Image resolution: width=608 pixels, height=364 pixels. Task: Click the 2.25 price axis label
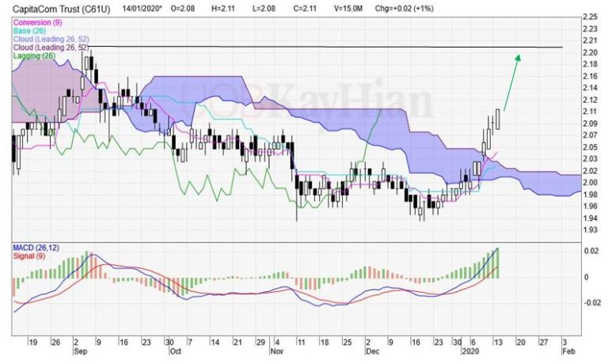point(590,17)
